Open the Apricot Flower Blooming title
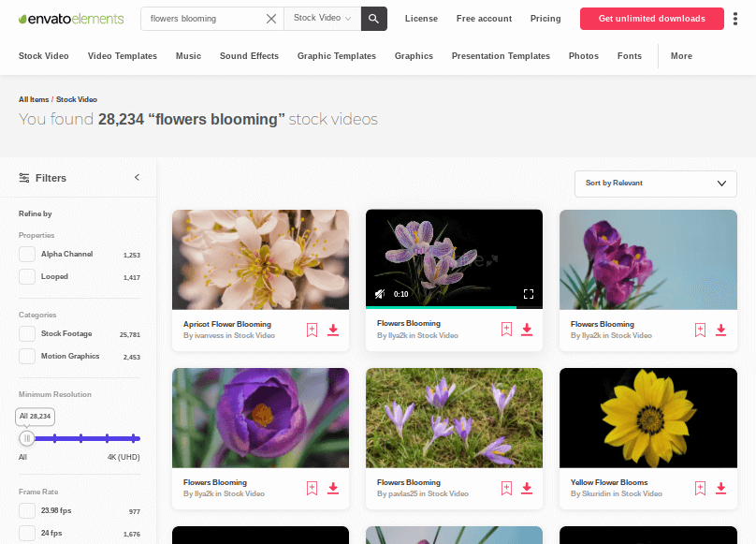756x544 pixels. [x=227, y=324]
